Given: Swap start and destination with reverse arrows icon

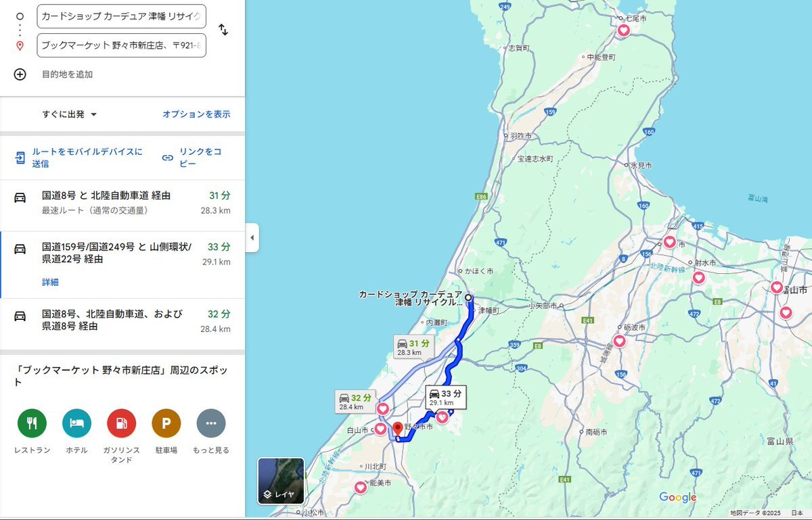Looking at the screenshot, I should 223,30.
